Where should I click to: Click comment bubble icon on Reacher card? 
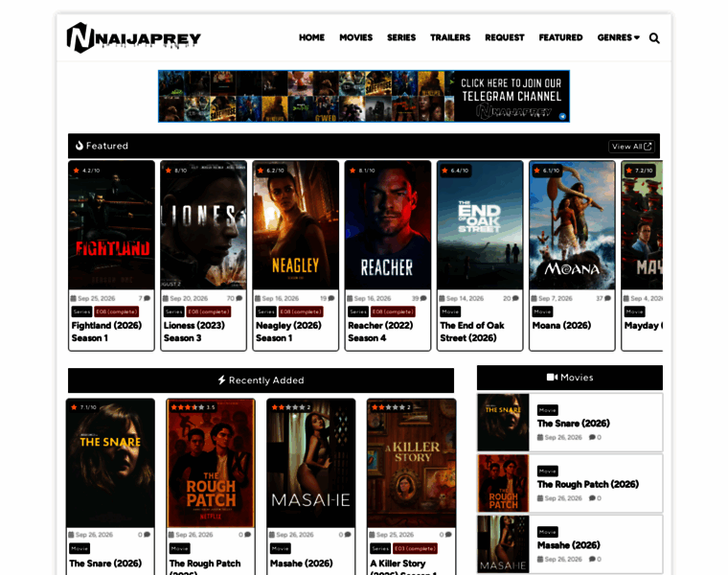(423, 298)
